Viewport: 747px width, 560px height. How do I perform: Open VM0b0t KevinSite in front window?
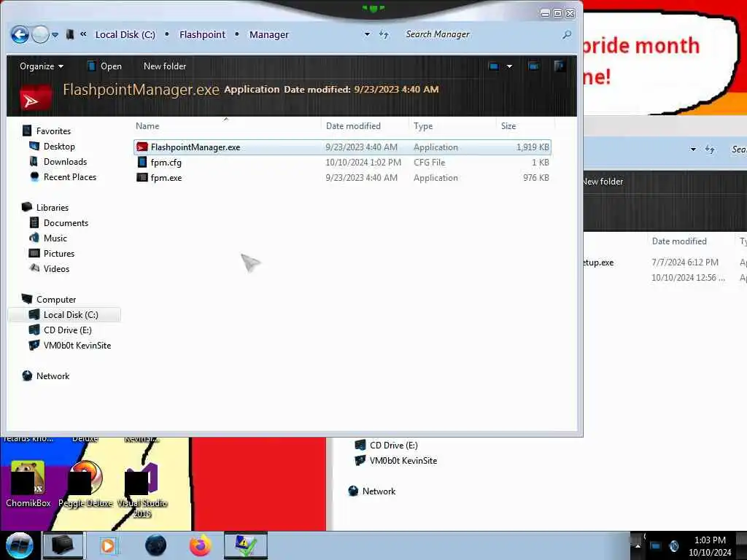[77, 345]
